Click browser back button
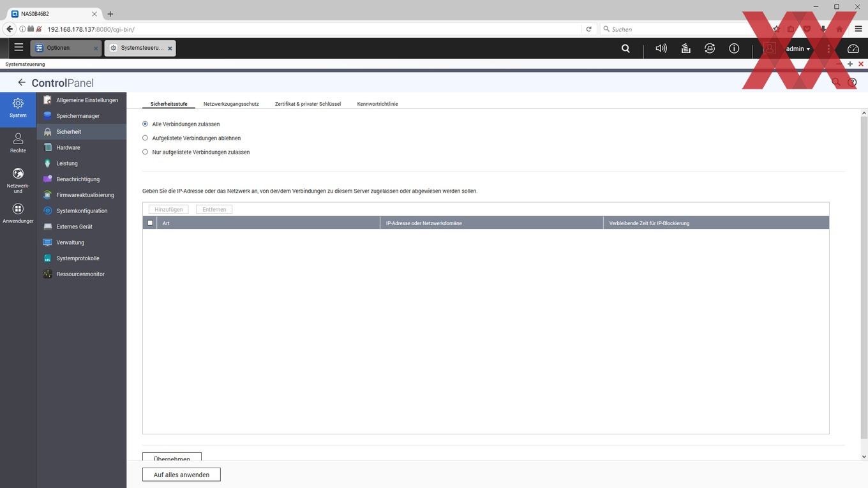868x488 pixels. point(9,29)
